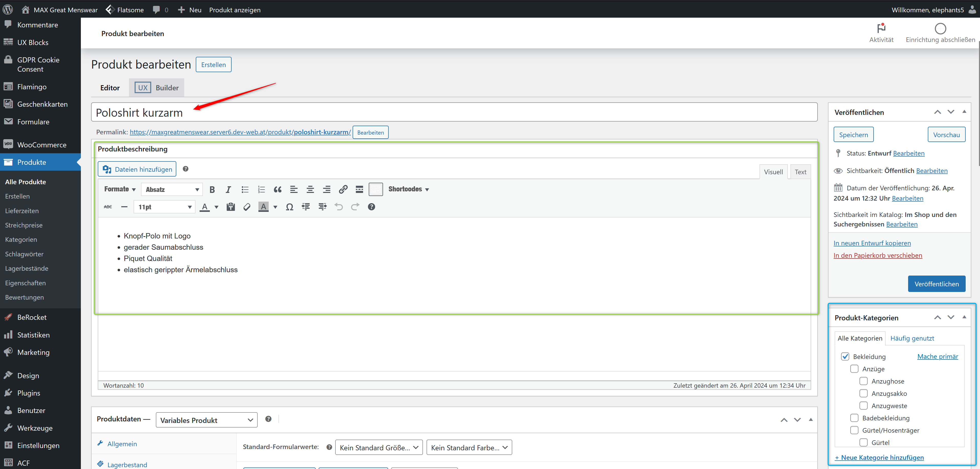Increase paragraph indent

coord(323,207)
